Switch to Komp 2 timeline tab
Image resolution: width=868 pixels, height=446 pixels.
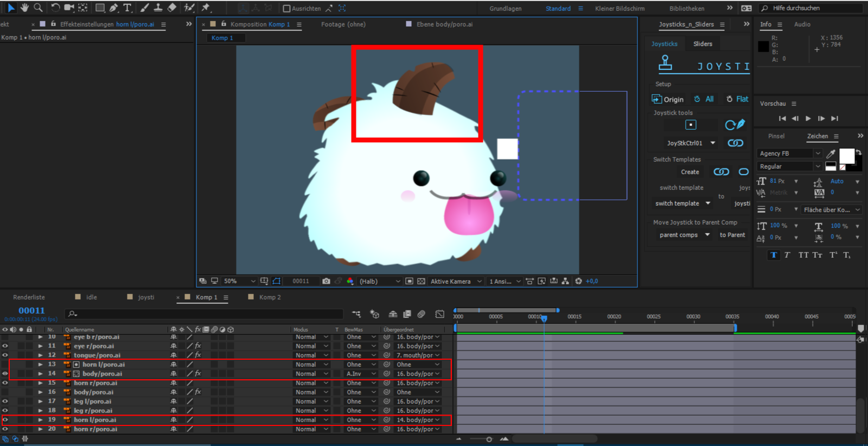click(x=270, y=297)
